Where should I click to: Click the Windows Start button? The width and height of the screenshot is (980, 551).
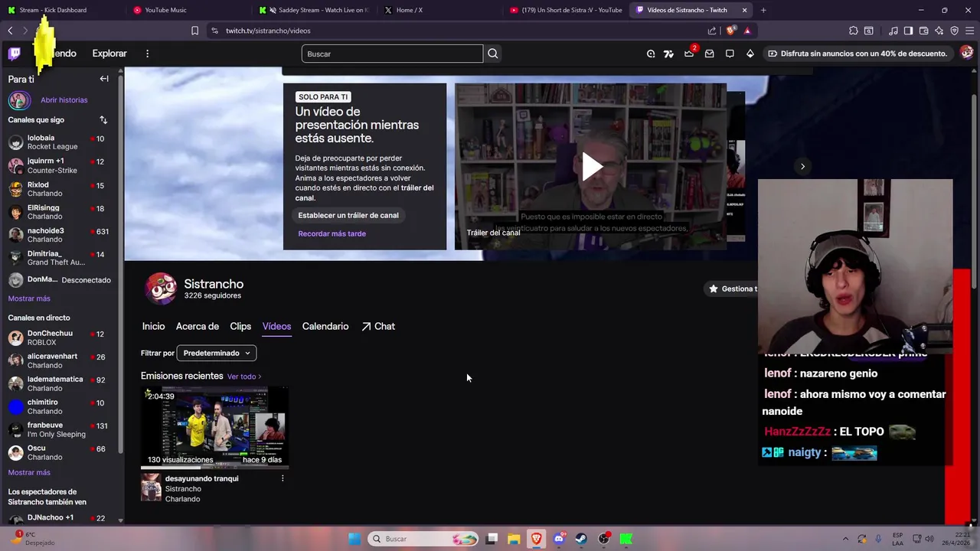coord(354,539)
